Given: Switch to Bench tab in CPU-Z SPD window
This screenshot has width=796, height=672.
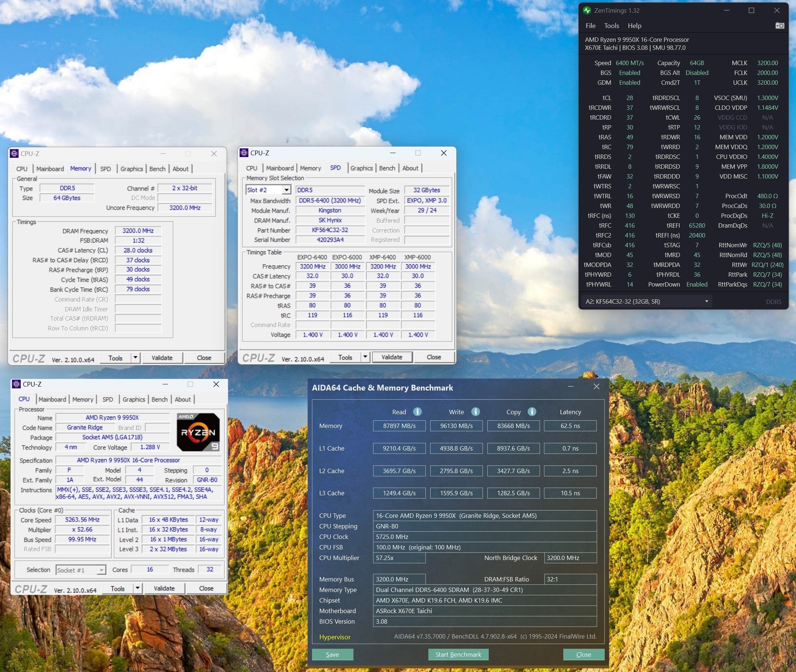Looking at the screenshot, I should tap(387, 168).
